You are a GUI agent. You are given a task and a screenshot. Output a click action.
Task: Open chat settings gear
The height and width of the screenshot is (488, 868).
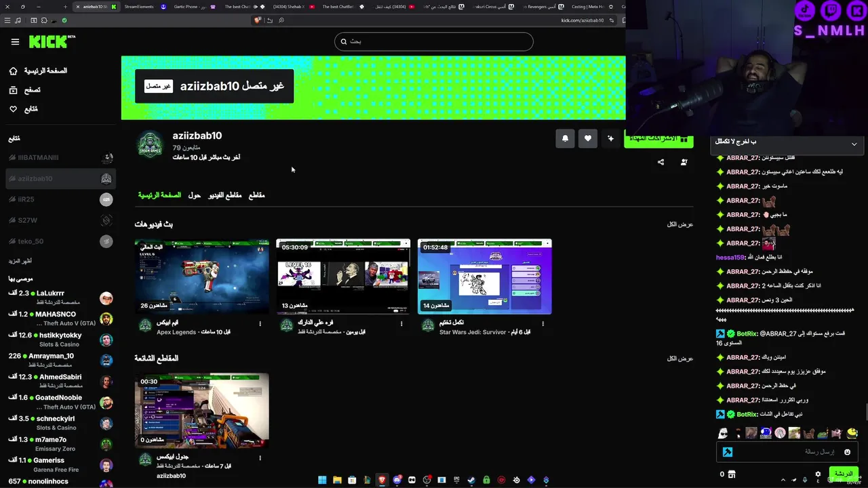pos(818,474)
